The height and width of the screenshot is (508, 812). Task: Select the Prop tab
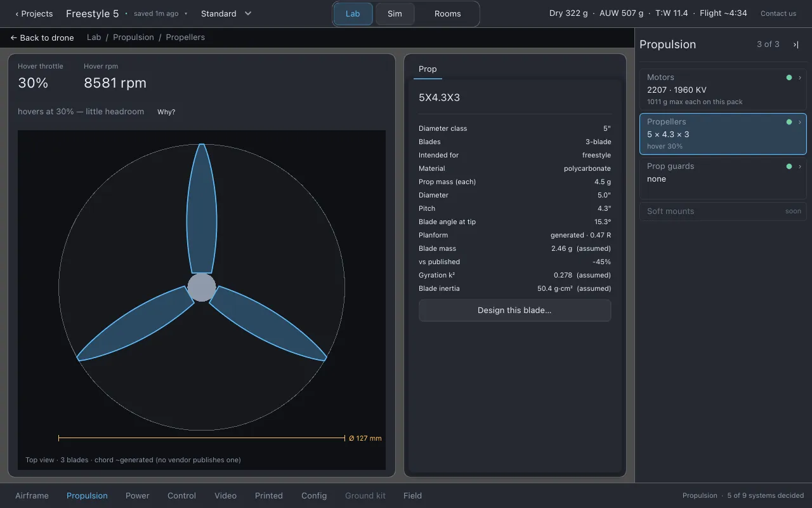click(428, 69)
